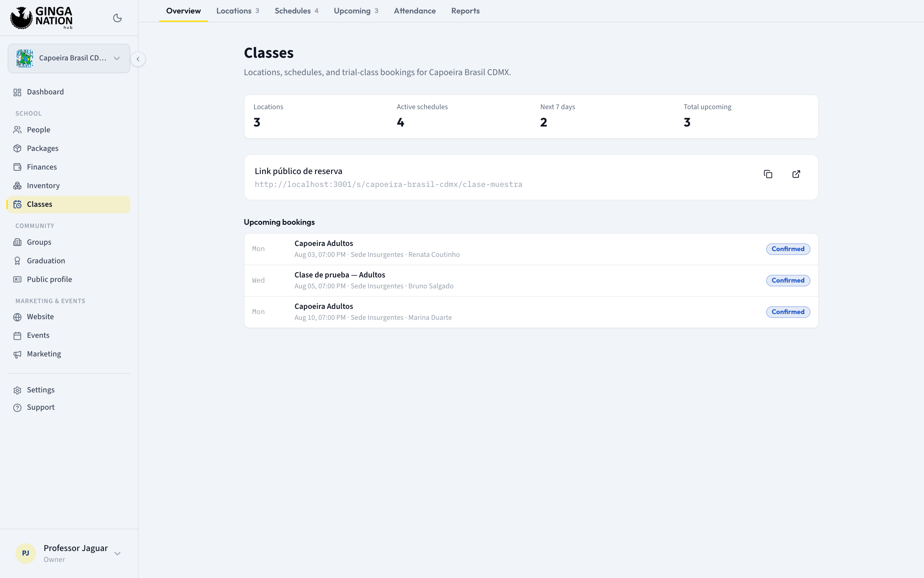Click the Locations stat label
This screenshot has height=578, width=924.
(x=268, y=107)
